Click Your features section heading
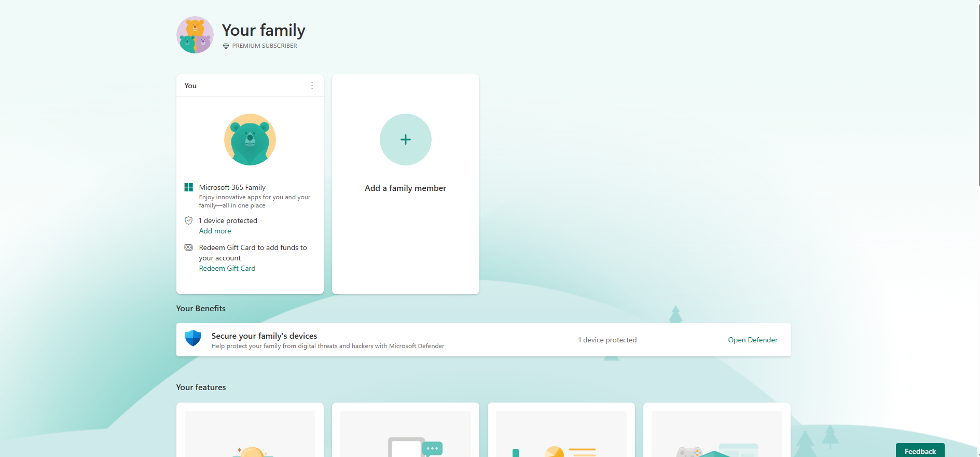The height and width of the screenshot is (457, 980). point(201,387)
